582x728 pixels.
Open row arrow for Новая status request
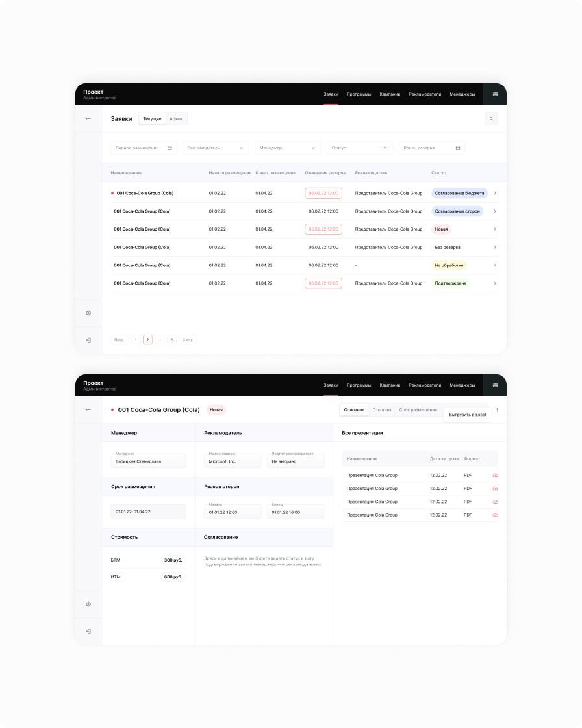click(495, 229)
